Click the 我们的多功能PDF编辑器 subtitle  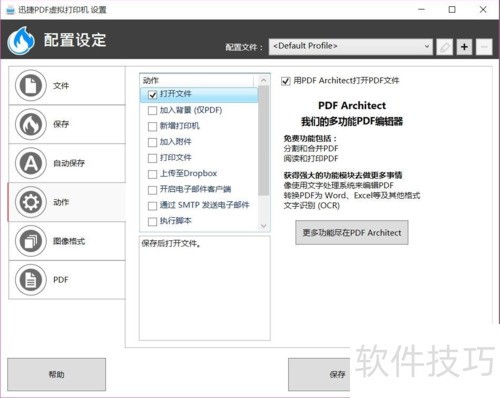coord(352,122)
